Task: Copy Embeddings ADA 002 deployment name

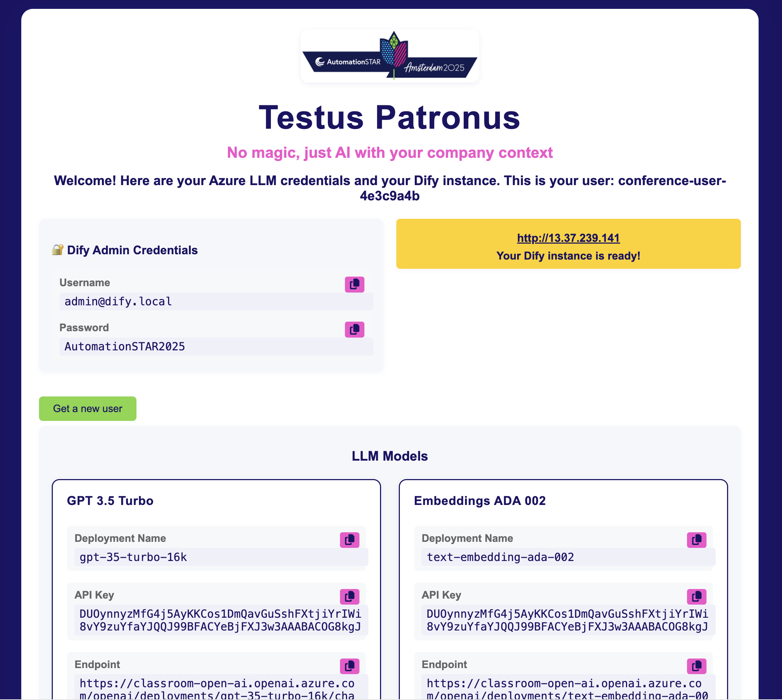Action: click(x=696, y=540)
